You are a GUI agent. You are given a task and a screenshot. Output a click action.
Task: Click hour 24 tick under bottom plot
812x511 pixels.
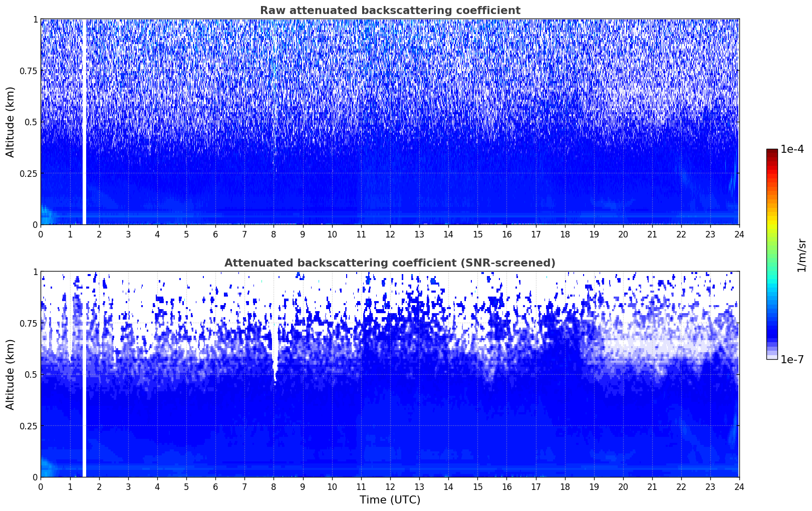click(x=739, y=486)
